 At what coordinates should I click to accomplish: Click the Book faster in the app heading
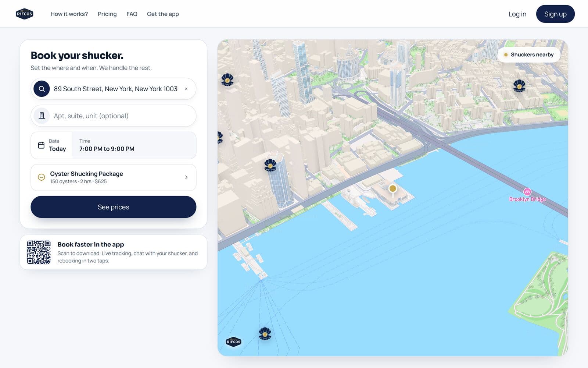pos(91,244)
